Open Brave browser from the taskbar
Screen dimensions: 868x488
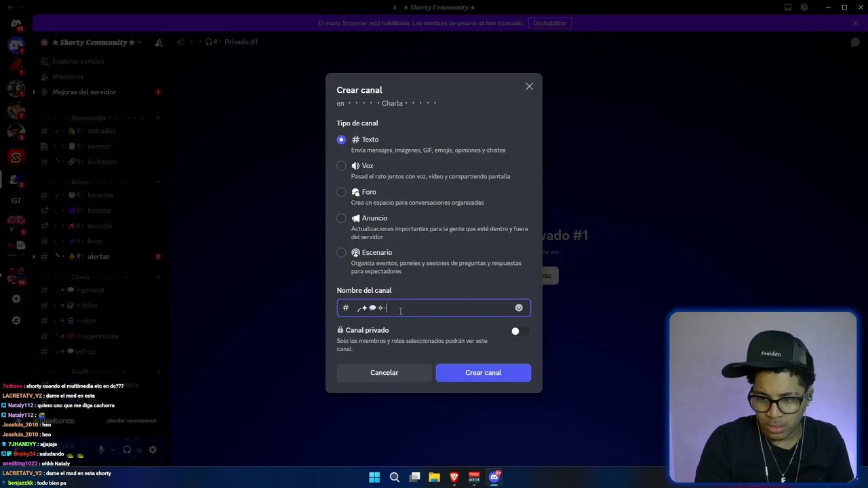454,477
